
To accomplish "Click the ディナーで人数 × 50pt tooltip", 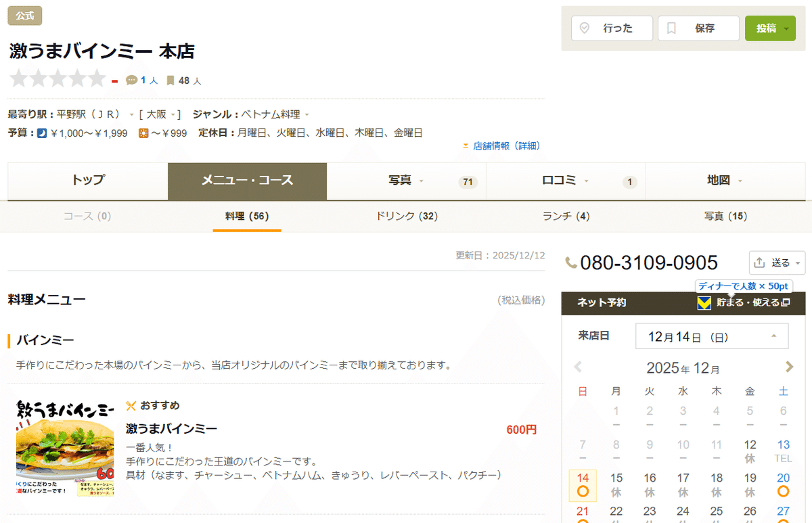I will pyautogui.click(x=744, y=286).
